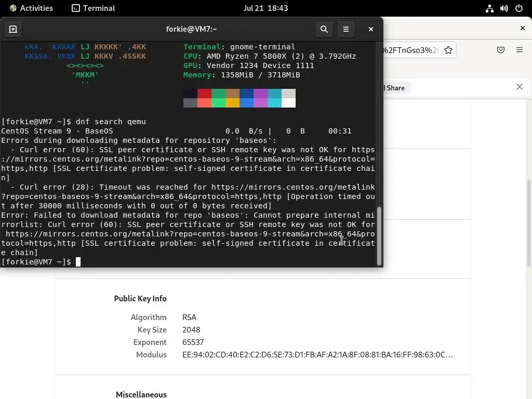Screen dimensions: 532x399
Task: Click the forkie@VM7:~ window title
Action: tap(191, 29)
